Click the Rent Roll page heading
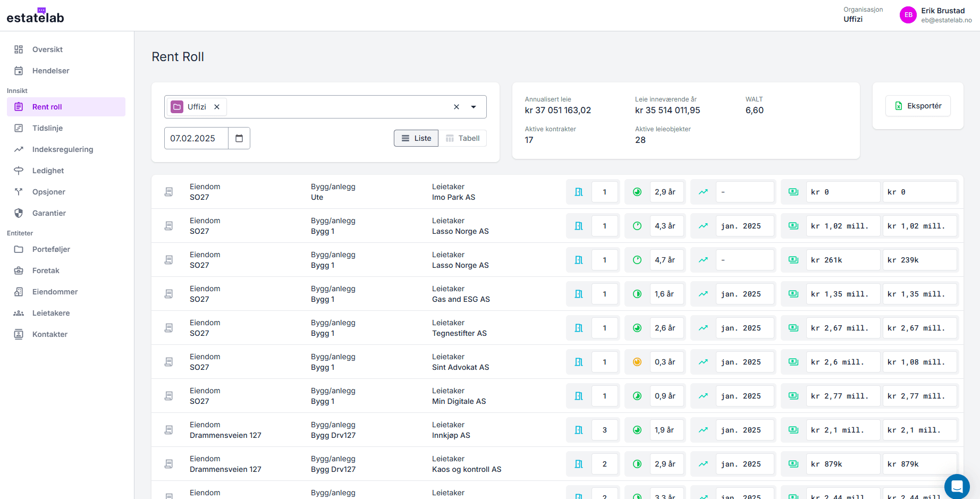 pyautogui.click(x=178, y=57)
